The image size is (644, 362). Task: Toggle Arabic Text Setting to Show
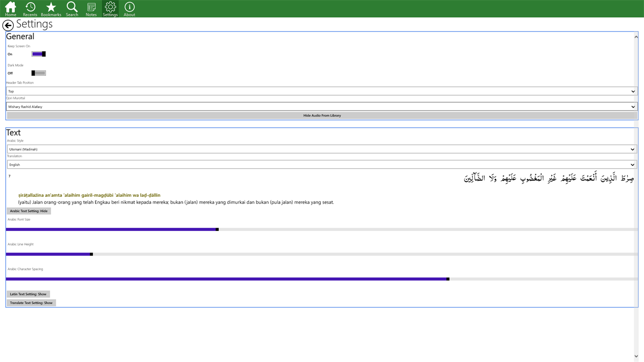(29, 211)
